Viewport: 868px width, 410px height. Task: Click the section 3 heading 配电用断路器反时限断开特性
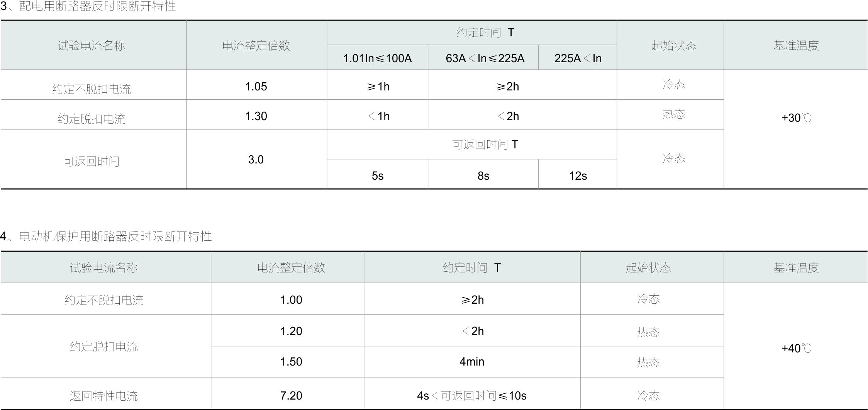point(88,6)
